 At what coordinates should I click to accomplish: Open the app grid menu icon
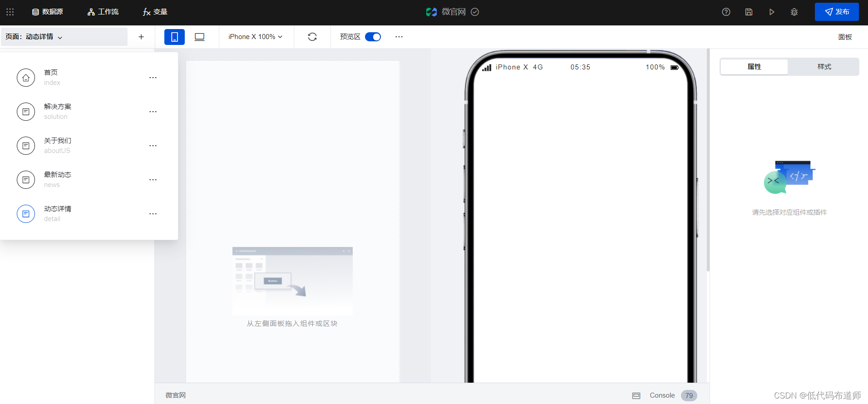(10, 12)
